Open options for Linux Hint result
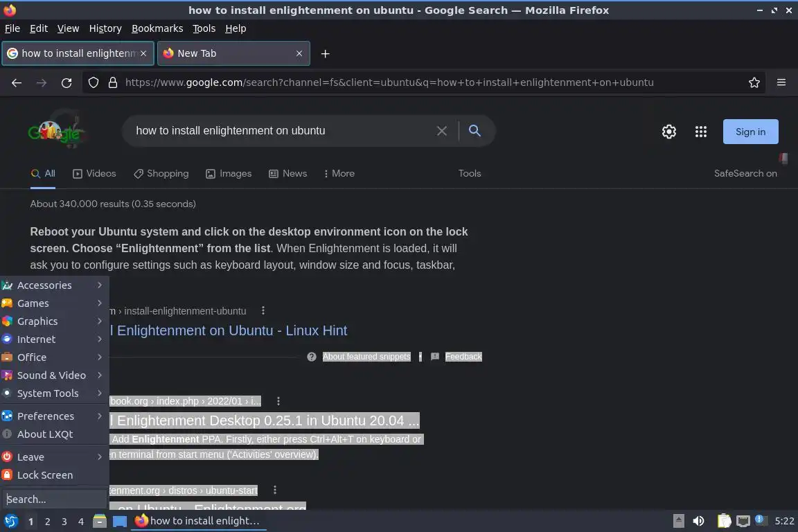This screenshot has height=532, width=798. pos(263,310)
